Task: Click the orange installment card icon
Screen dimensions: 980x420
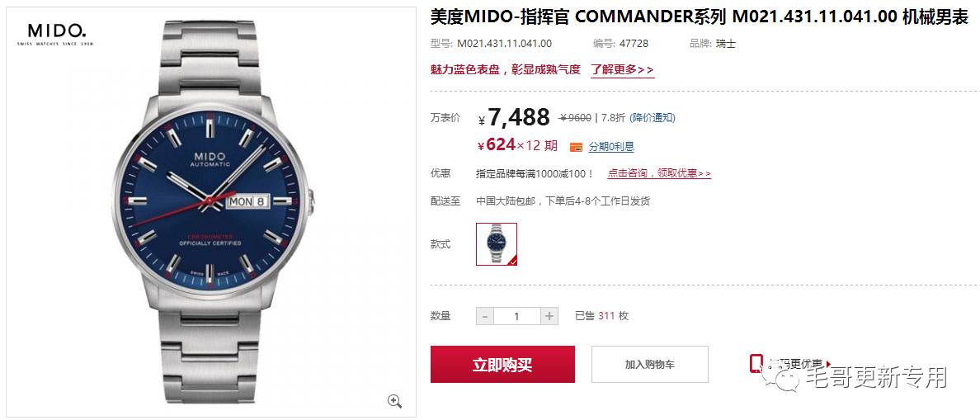Action: point(577,147)
